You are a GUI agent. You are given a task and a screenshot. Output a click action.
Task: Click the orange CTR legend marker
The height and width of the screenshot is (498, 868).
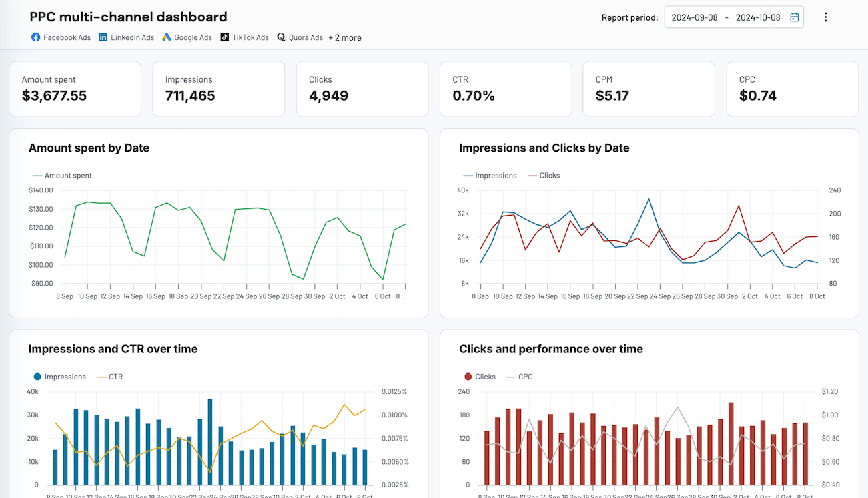click(x=100, y=377)
